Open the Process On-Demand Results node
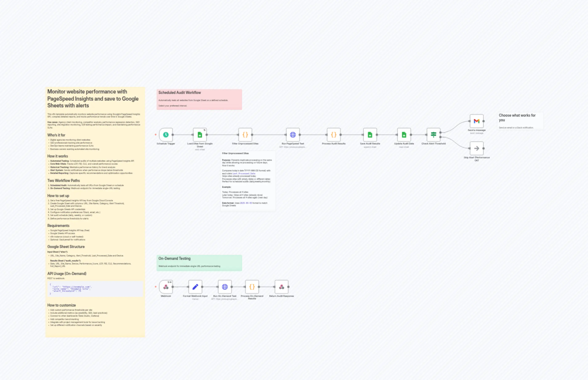 point(252,287)
